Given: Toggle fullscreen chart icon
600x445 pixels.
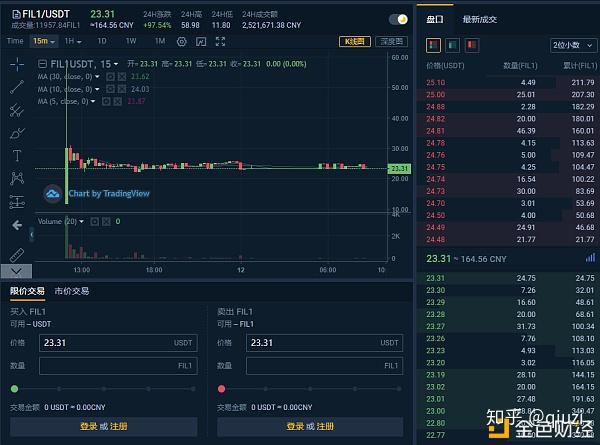Looking at the screenshot, I should pos(220,41).
